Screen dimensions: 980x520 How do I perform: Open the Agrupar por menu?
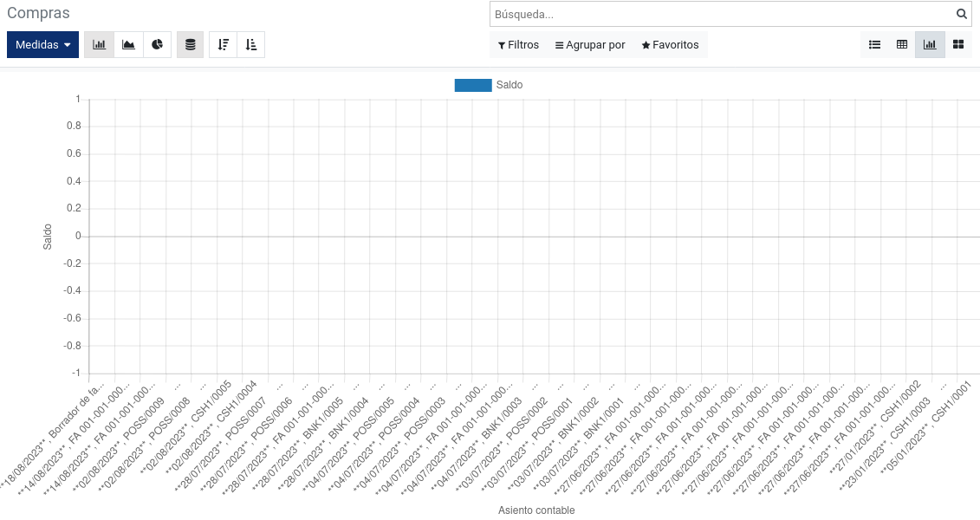[590, 45]
